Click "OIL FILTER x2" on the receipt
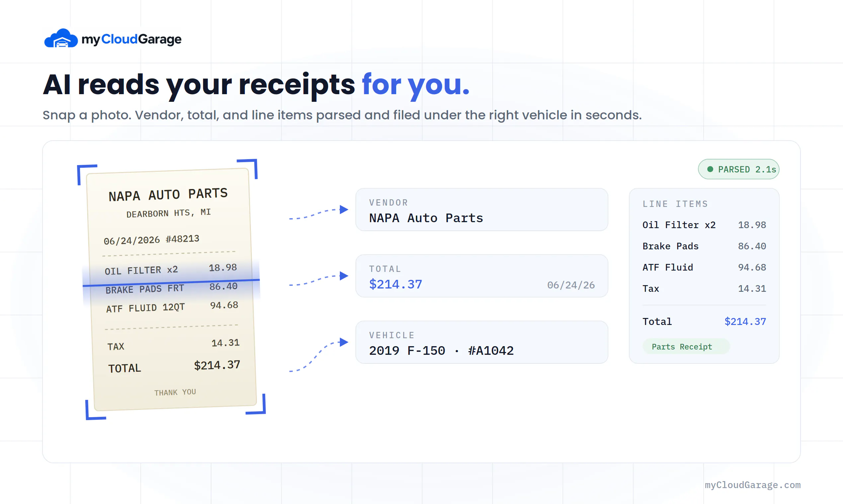The width and height of the screenshot is (843, 504). 141,270
